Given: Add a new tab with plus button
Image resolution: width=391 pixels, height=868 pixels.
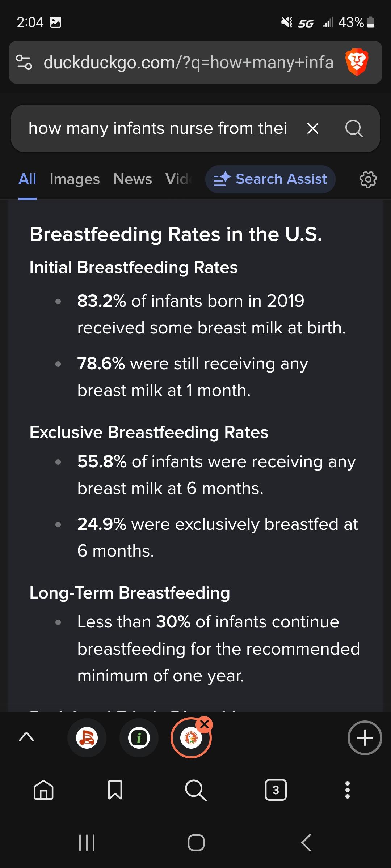Looking at the screenshot, I should 365,738.
